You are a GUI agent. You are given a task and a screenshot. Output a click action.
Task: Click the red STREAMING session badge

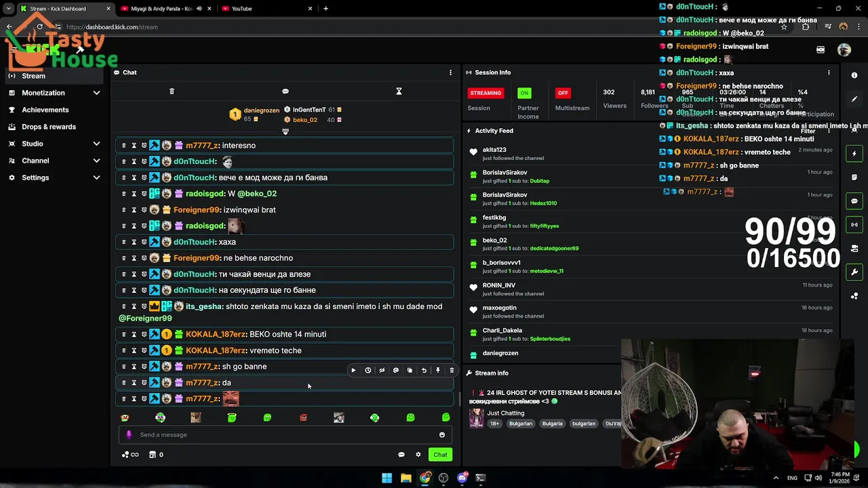486,93
